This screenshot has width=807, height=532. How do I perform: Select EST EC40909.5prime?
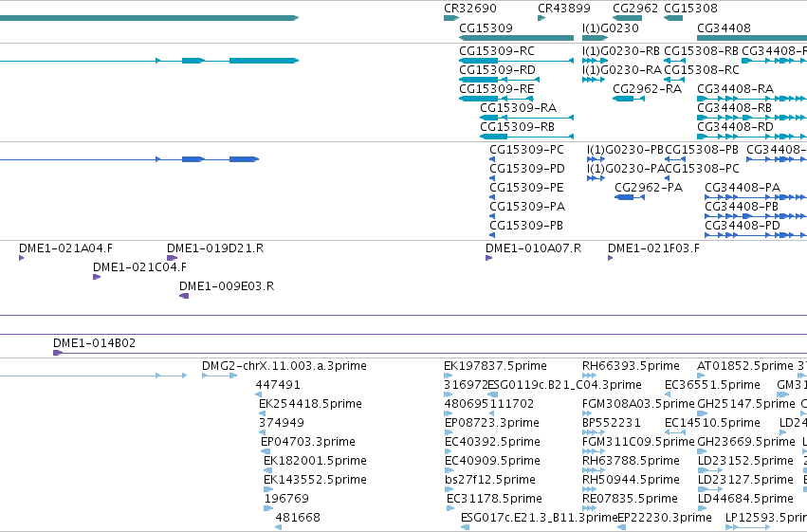[x=449, y=470]
